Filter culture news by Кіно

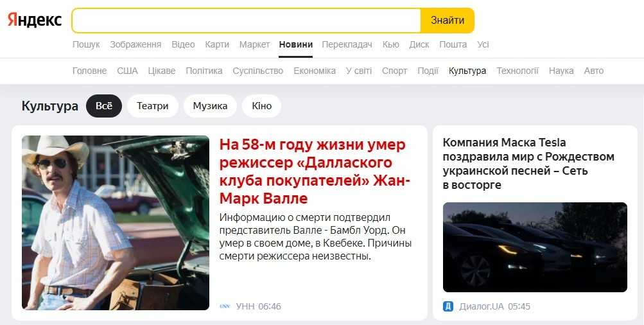pyautogui.click(x=261, y=106)
